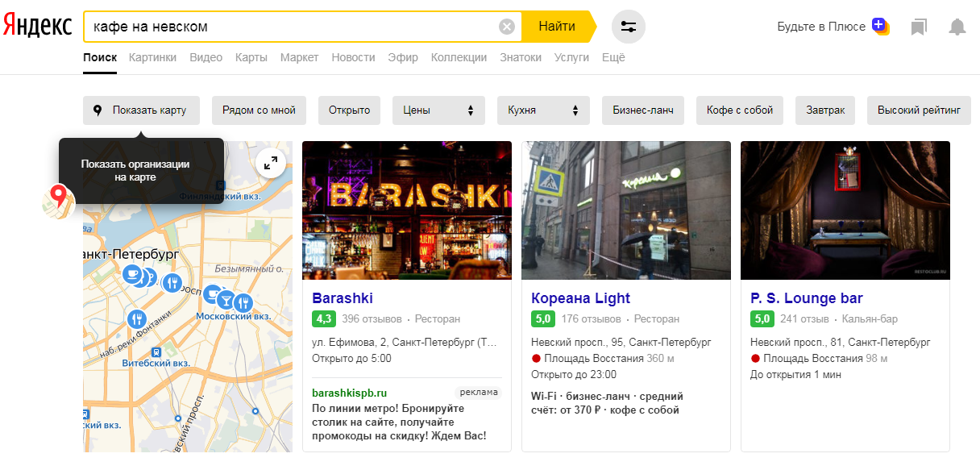Open the Barashki restaurant photo
Image resolution: width=980 pixels, height=466 pixels.
(406, 210)
